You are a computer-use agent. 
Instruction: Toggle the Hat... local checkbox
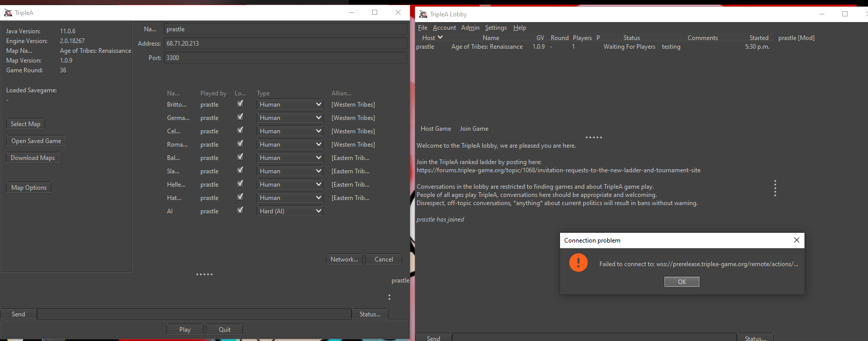coord(240,197)
